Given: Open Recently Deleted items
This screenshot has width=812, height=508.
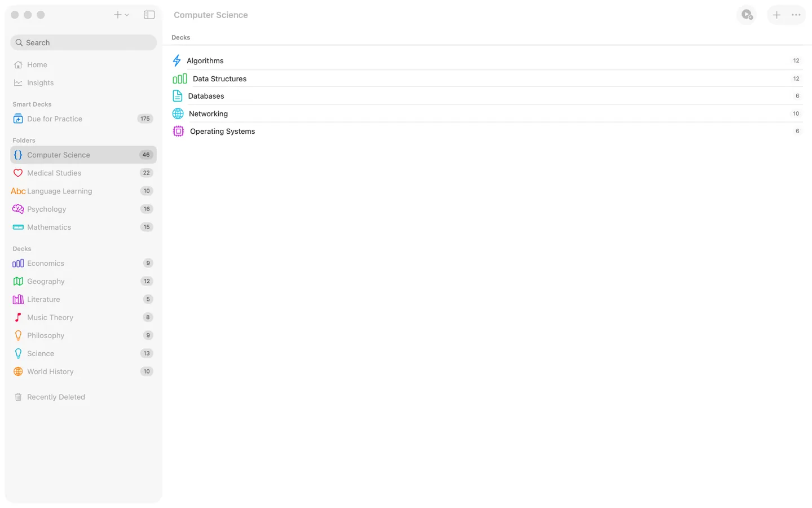Looking at the screenshot, I should [x=83, y=397].
